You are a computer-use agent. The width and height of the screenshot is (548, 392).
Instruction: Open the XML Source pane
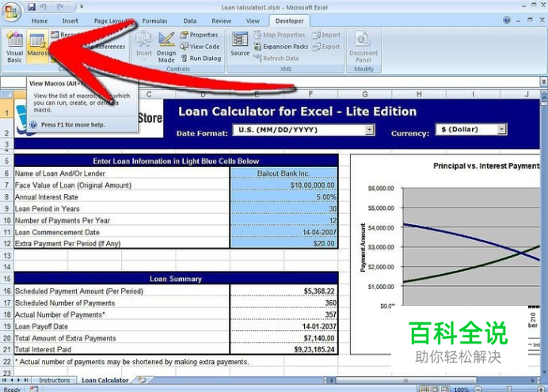pyautogui.click(x=240, y=44)
